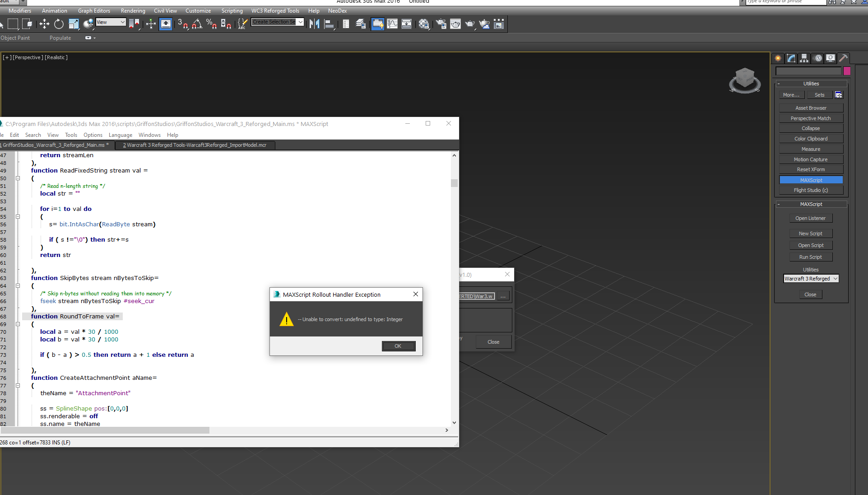Click the Render Production teapot icon

click(x=470, y=24)
